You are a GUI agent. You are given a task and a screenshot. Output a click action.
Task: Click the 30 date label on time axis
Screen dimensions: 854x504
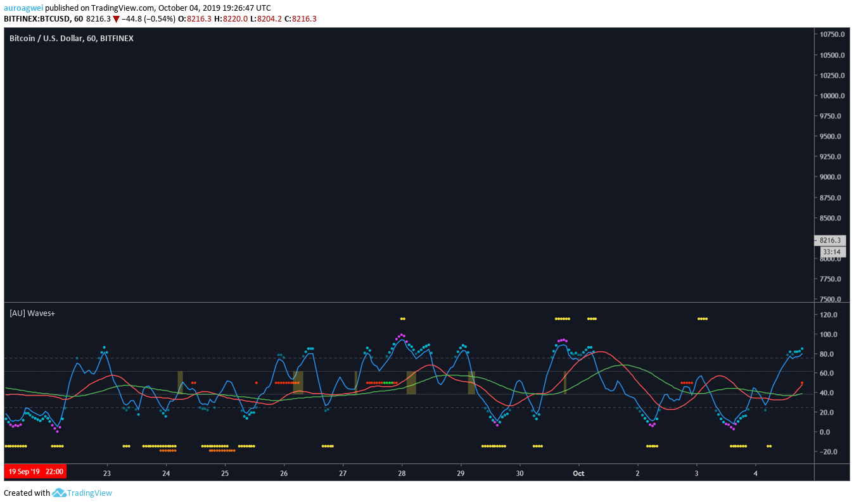(519, 472)
